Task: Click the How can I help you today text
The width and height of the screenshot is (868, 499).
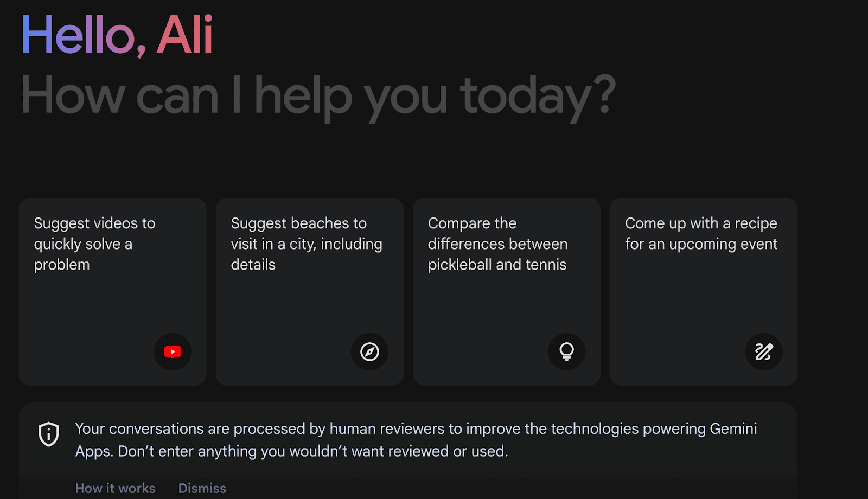Action: [316, 97]
